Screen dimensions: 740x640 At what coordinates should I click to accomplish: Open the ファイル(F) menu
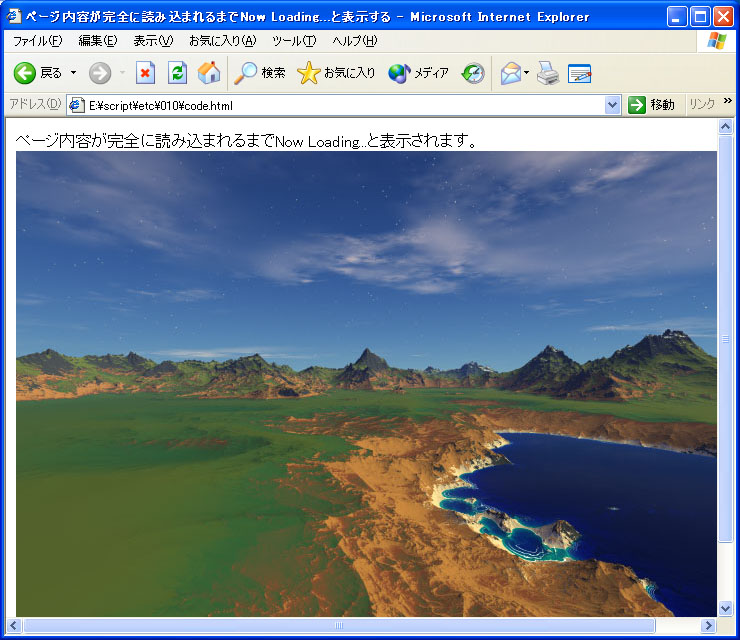click(x=37, y=41)
